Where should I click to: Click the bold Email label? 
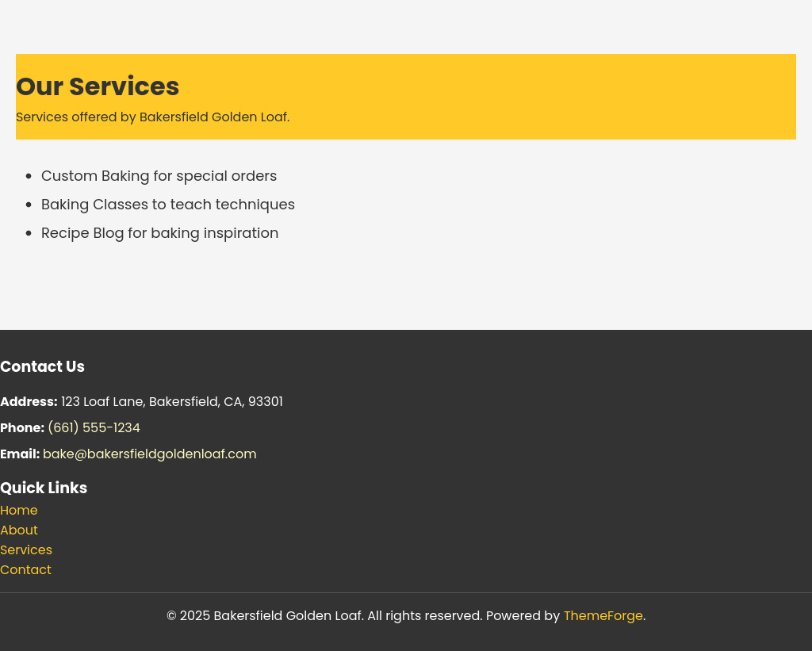[x=20, y=454]
